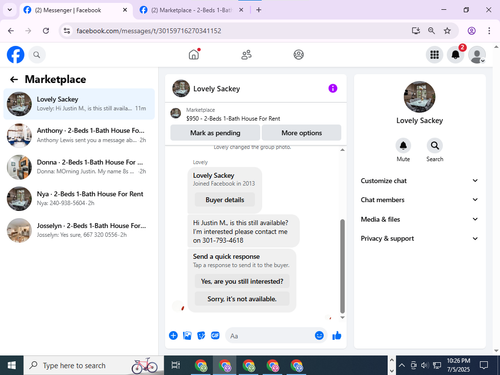500x375 pixels.
Task: Click the chat scrollbar thumb
Action: 342,266
